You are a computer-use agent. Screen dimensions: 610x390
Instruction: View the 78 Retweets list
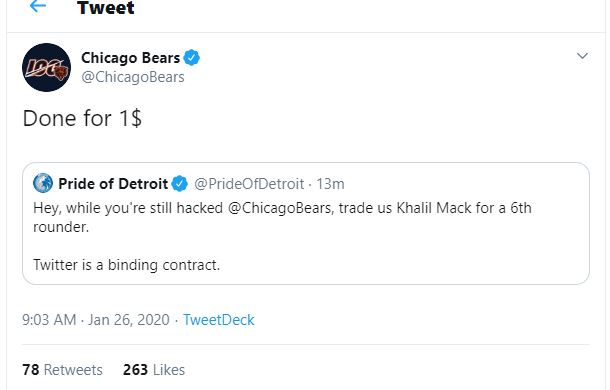[x=62, y=369]
